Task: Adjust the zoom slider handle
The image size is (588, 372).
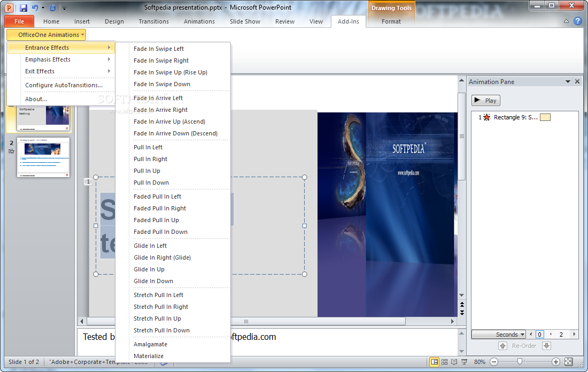Action: click(x=520, y=361)
